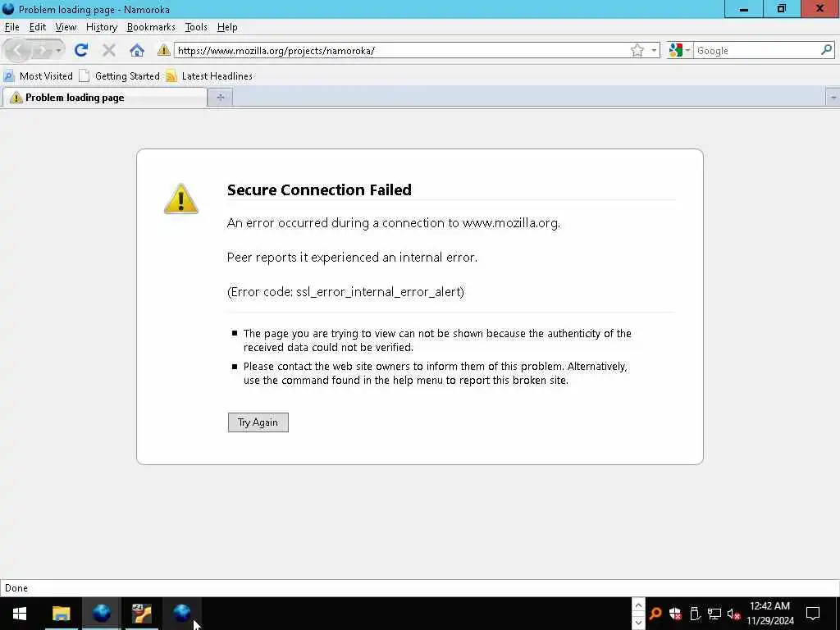Open the recent pages history dropdown
Image resolution: width=840 pixels, height=630 pixels.
pyautogui.click(x=58, y=50)
